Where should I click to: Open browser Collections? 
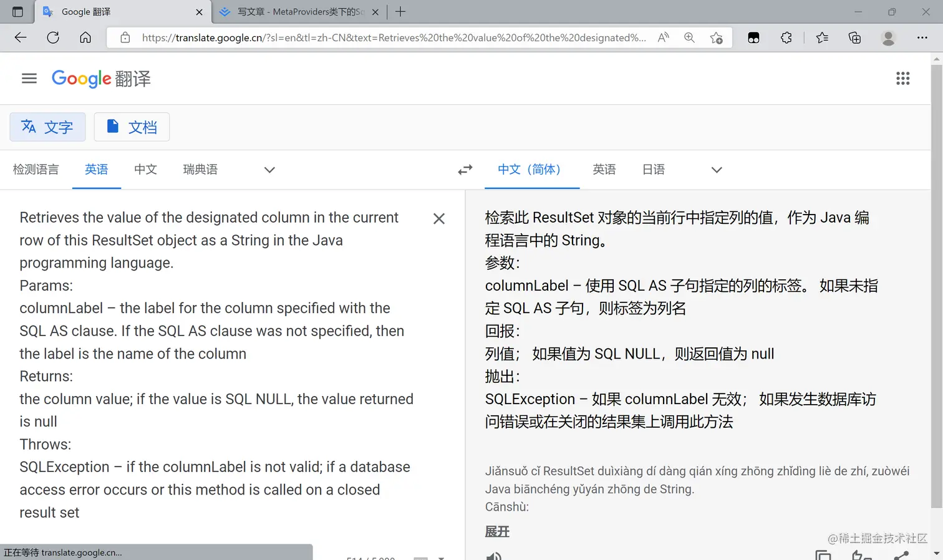pyautogui.click(x=855, y=37)
